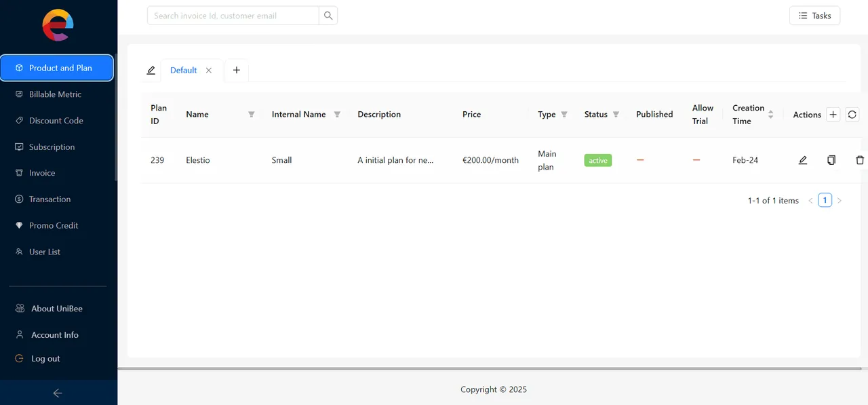Click the Account Info person icon

click(x=20, y=335)
